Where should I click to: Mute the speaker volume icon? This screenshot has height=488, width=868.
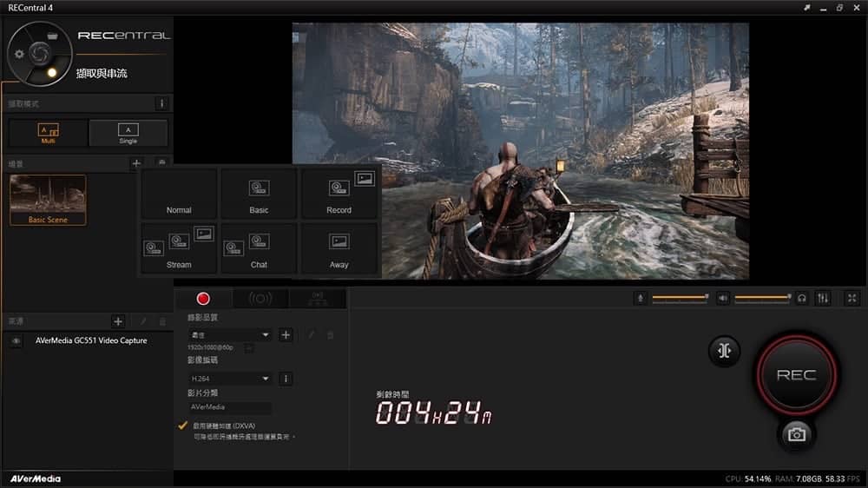(x=722, y=298)
